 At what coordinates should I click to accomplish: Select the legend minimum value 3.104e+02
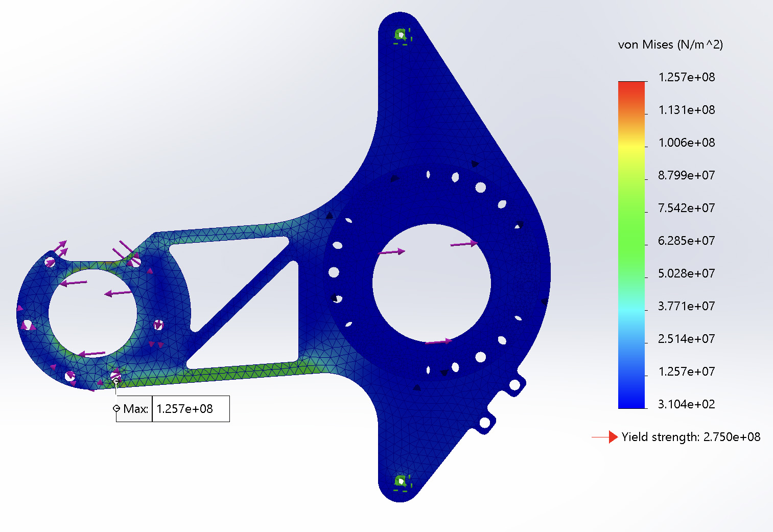pos(686,404)
